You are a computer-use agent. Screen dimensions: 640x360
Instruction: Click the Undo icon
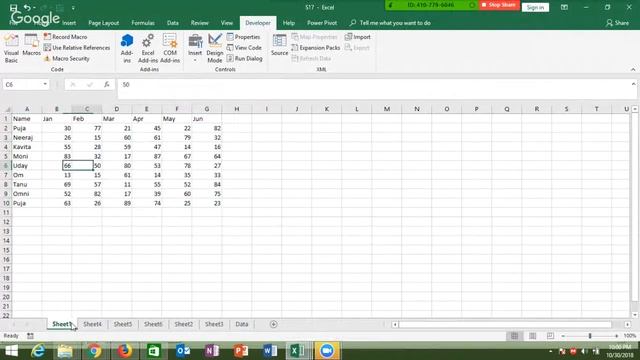pos(27,7)
